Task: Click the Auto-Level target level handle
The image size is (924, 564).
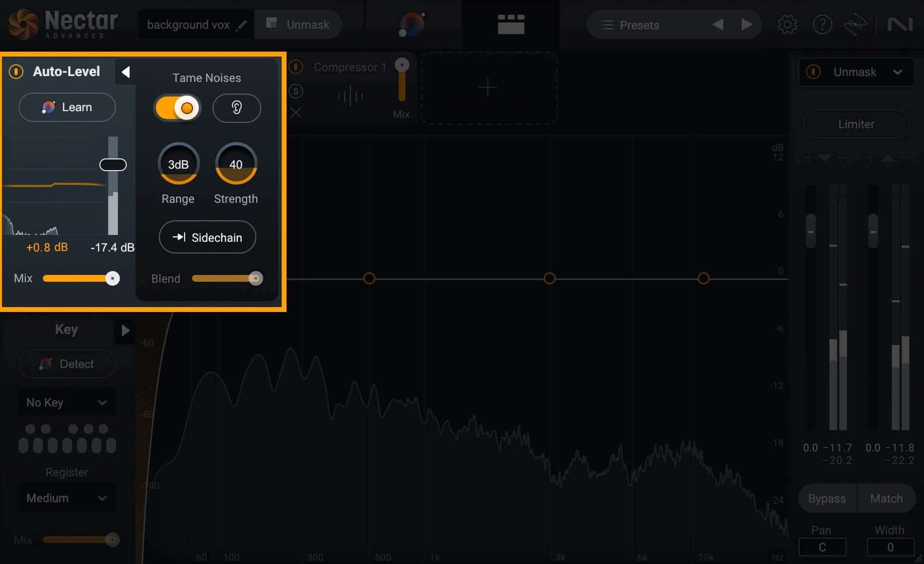Action: tap(113, 165)
